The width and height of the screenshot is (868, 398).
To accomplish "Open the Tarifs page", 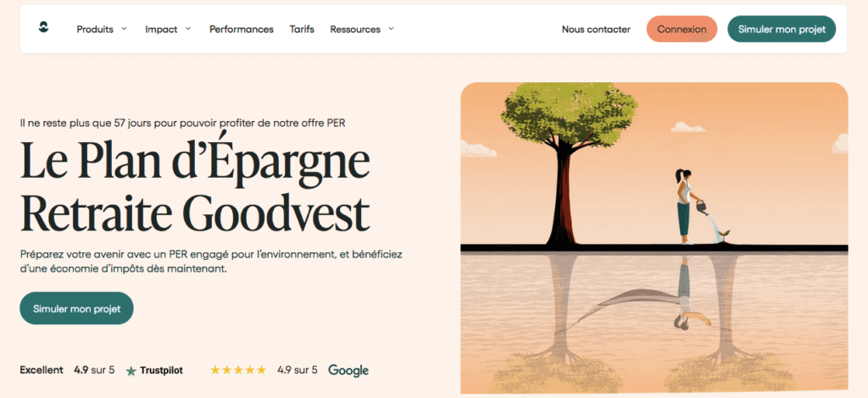I will coord(302,29).
